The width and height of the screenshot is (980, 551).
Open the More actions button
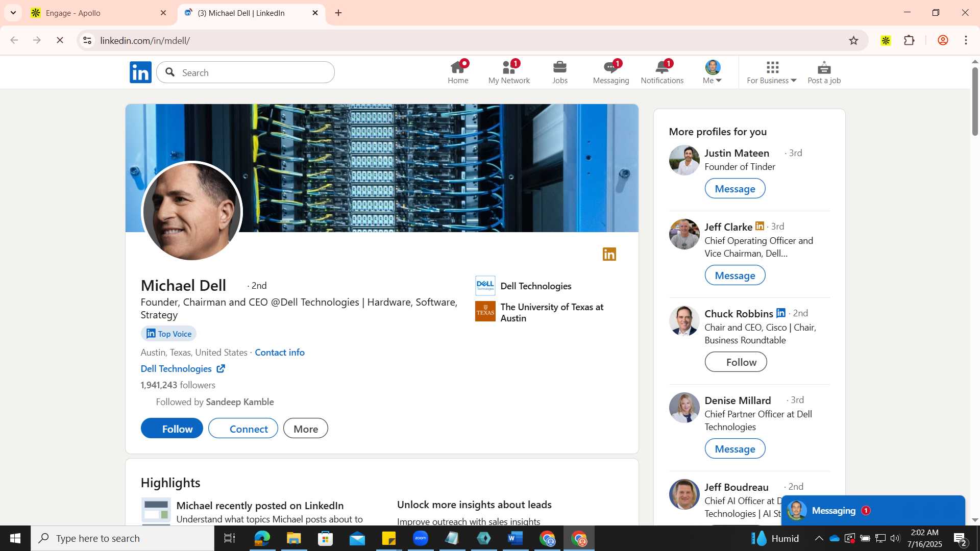point(306,429)
